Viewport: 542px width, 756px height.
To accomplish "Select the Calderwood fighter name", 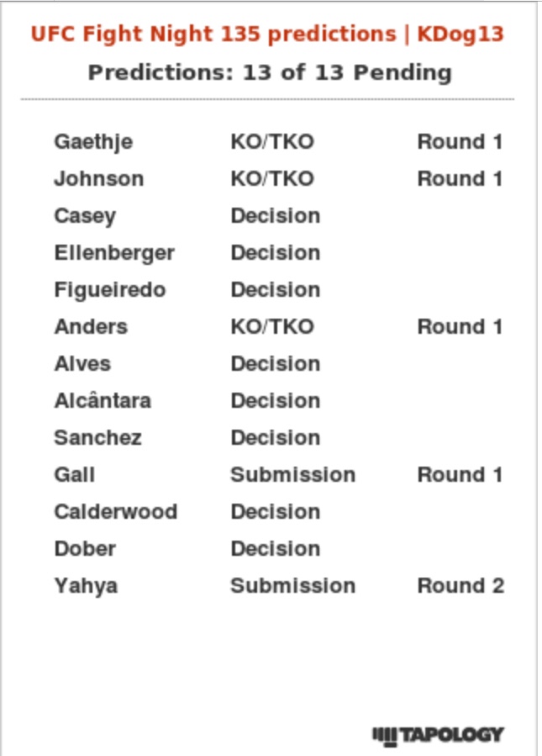I will 115,512.
